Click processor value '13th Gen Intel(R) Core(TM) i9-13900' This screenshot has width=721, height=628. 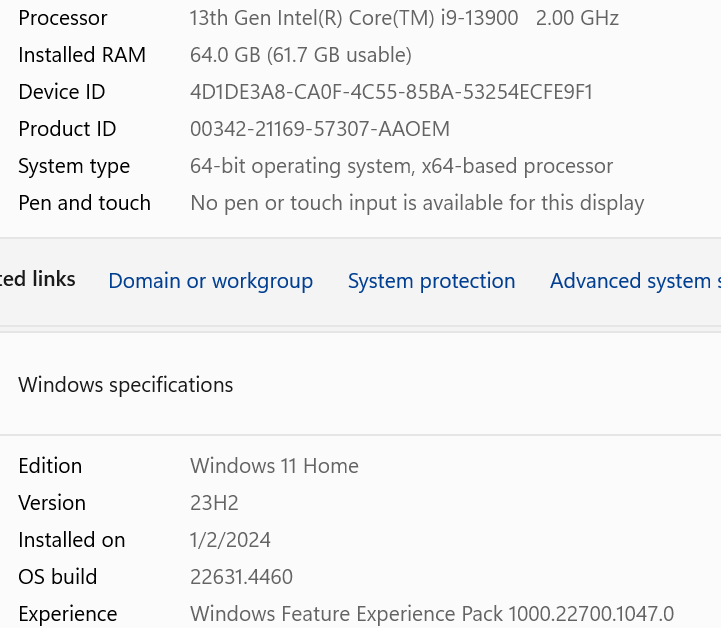(354, 18)
